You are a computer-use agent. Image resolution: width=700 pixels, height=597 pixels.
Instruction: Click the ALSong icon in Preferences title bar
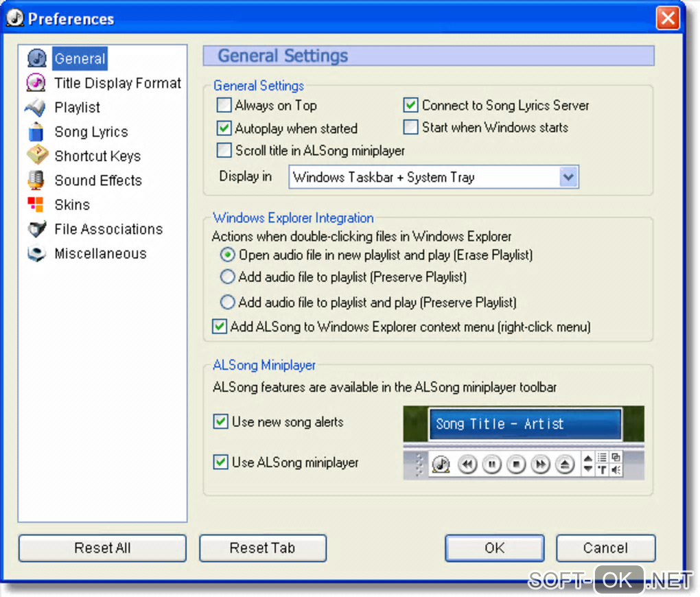click(14, 18)
